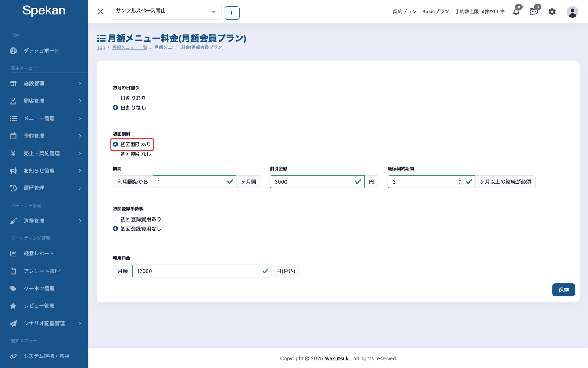Select the 初回登録費用なし radio button

pos(115,229)
